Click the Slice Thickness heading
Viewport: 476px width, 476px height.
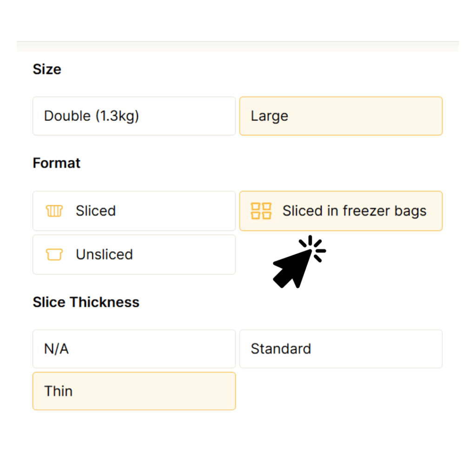coord(86,302)
